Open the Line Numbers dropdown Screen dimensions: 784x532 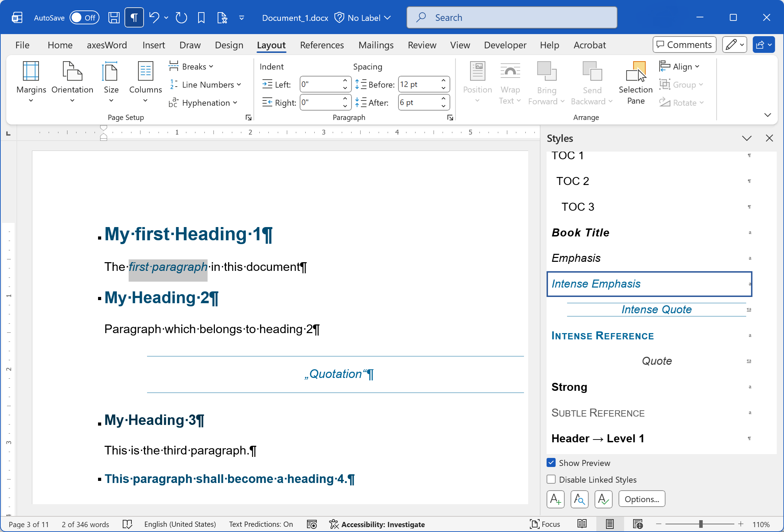[205, 84]
